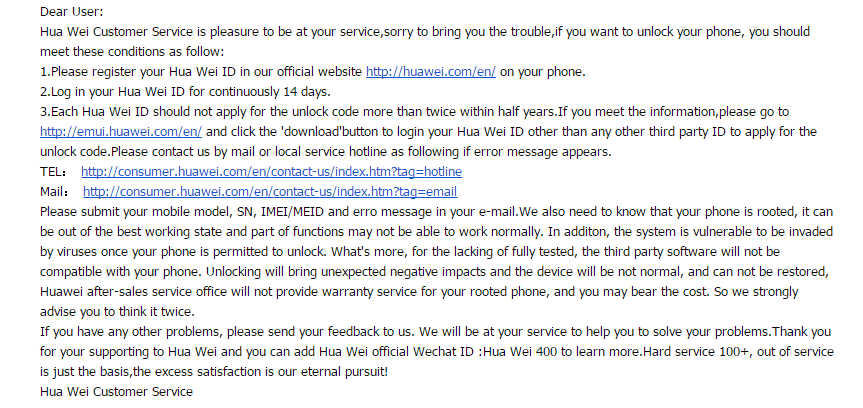Open the contact-us hotline link after TEL
This screenshot has width=863, height=408.
(271, 172)
